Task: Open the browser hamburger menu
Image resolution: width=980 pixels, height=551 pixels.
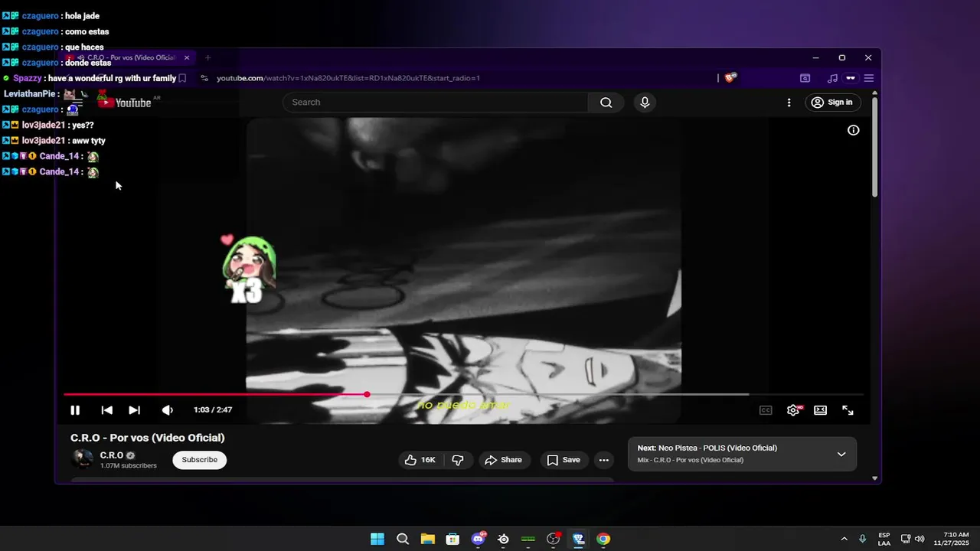Action: [x=869, y=78]
